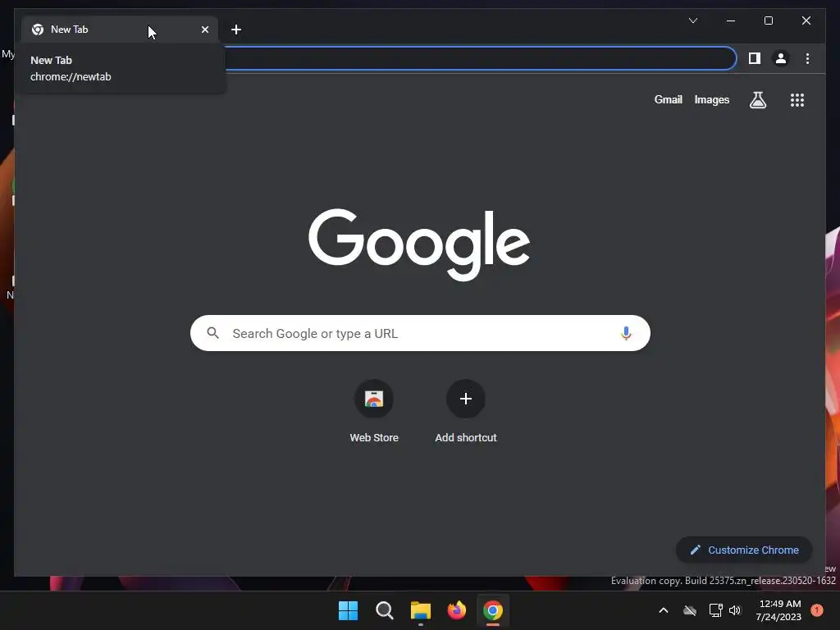Maximize the Chrome window
This screenshot has height=630, width=840.
click(x=768, y=21)
